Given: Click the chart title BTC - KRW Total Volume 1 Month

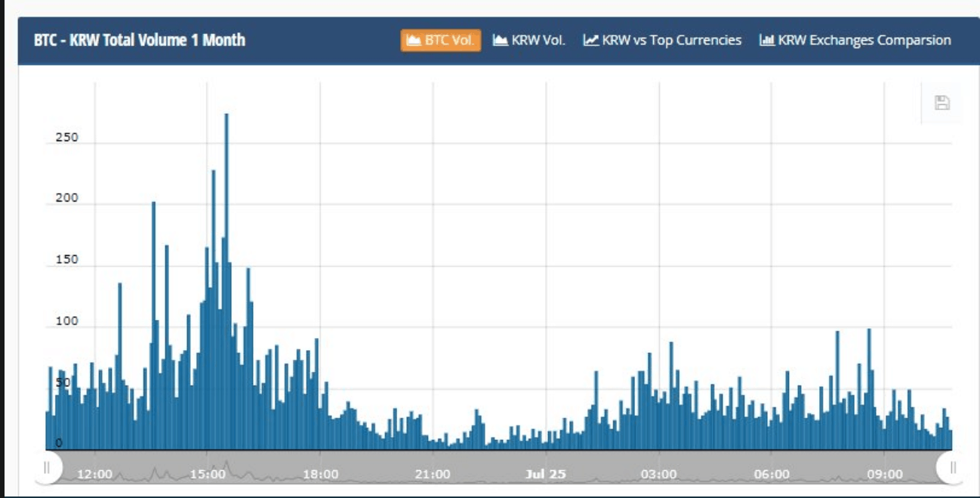Looking at the screenshot, I should pos(140,40).
